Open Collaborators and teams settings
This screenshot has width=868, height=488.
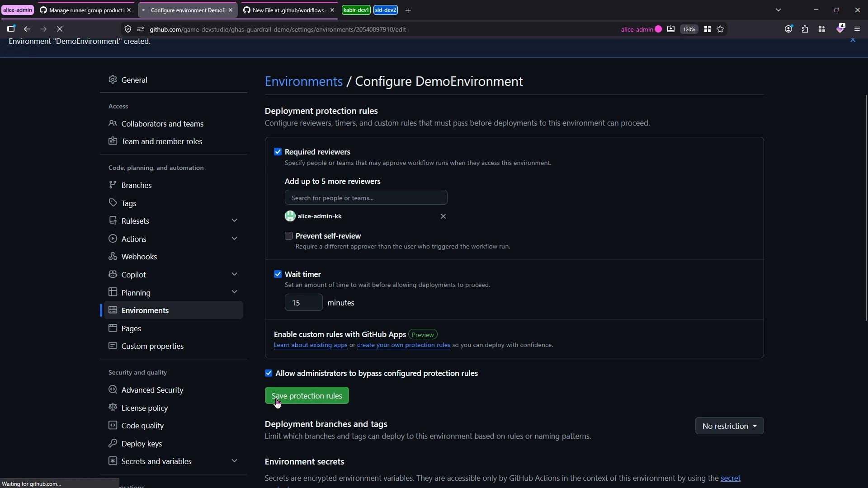(x=173, y=123)
